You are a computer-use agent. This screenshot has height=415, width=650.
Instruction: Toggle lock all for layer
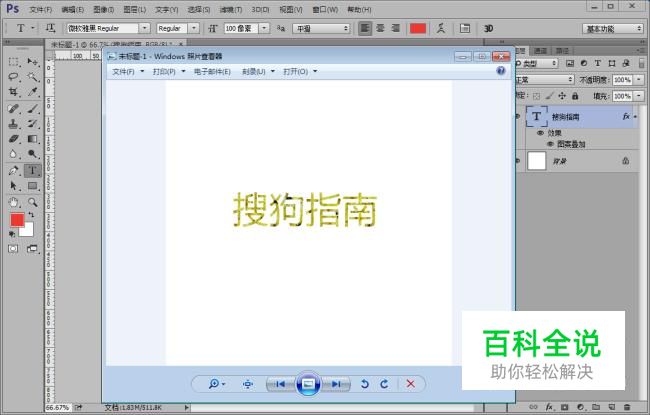pos(575,96)
